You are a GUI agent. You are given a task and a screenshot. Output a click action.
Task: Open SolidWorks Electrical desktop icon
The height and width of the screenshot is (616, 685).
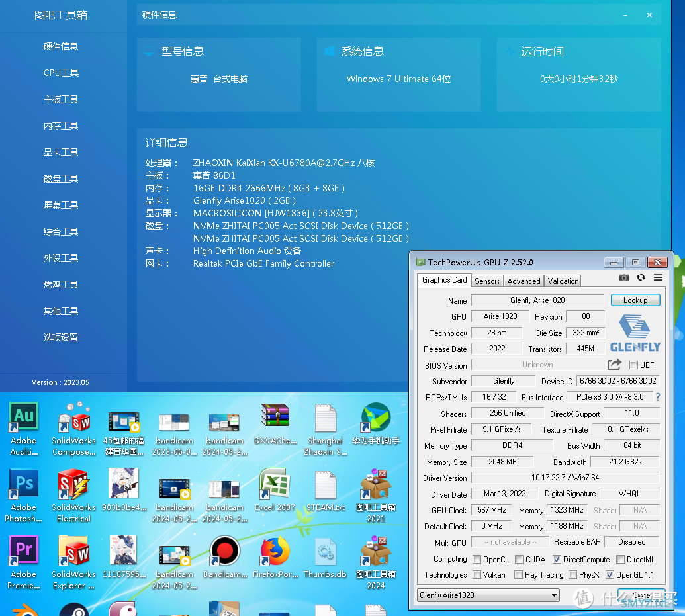pyautogui.click(x=74, y=495)
